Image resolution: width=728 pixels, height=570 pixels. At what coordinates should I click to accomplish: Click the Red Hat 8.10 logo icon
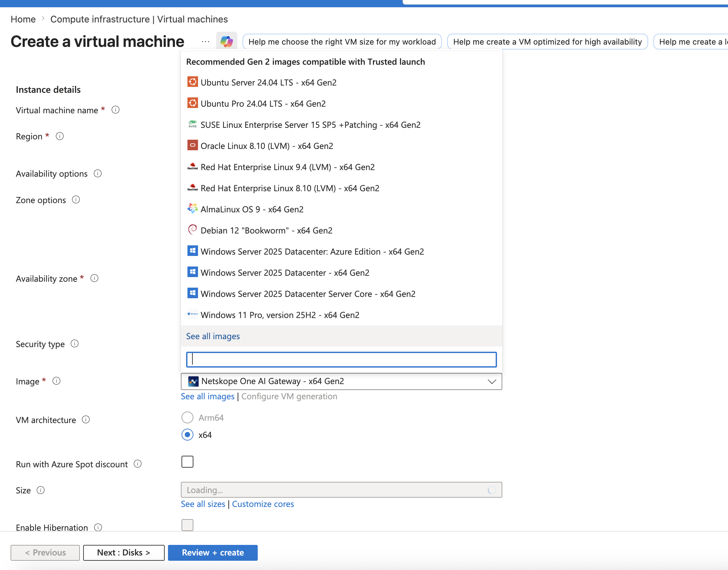click(192, 188)
